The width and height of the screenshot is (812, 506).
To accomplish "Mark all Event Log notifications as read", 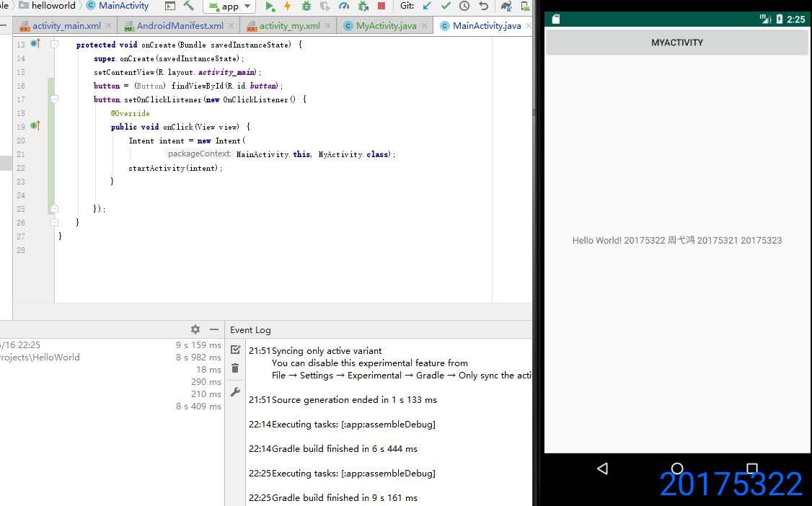I will tap(235, 350).
